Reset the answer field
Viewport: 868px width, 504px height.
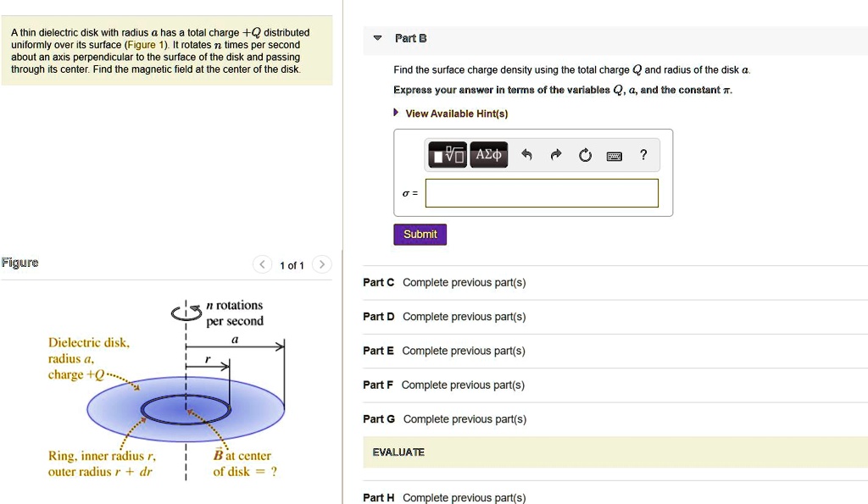pyautogui.click(x=584, y=154)
